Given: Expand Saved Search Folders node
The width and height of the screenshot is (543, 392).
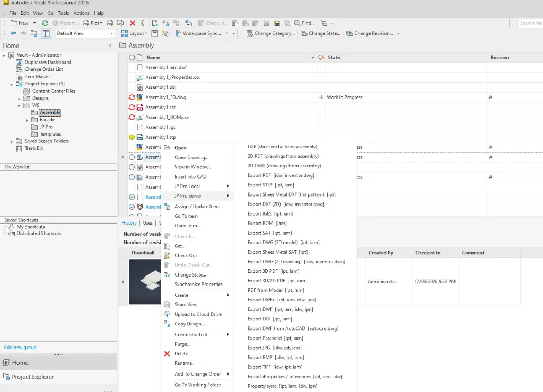Looking at the screenshot, I should click(12, 141).
